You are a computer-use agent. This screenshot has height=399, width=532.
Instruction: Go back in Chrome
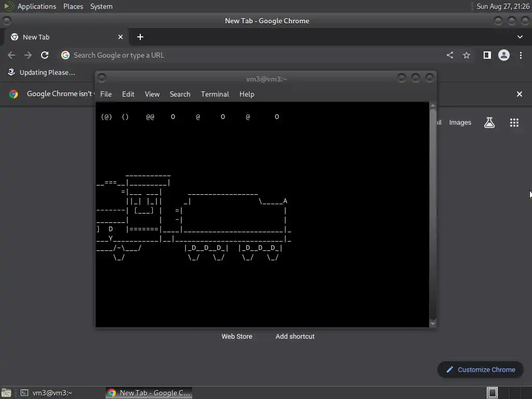(11, 55)
